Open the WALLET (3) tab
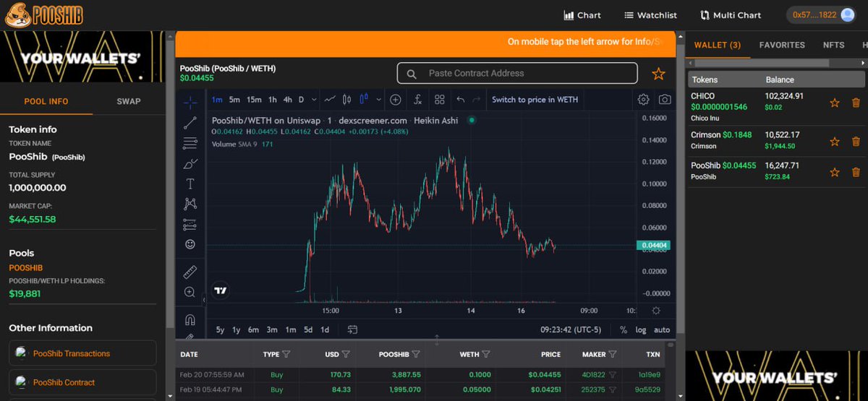Viewport: 868px width, 401px height. 718,45
